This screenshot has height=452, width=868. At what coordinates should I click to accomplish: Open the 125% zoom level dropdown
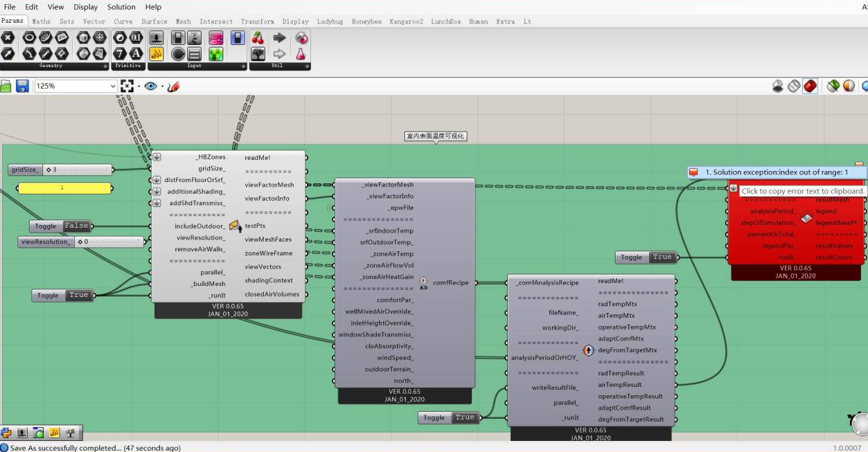click(113, 86)
